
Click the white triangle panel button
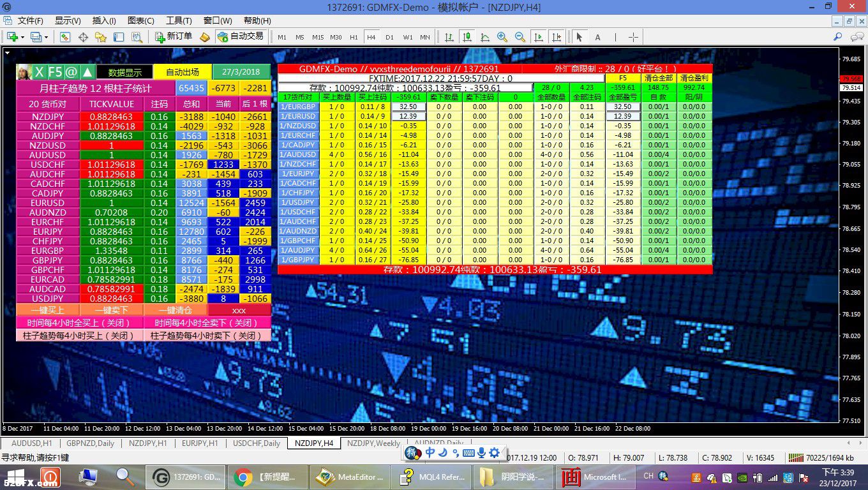(x=88, y=72)
